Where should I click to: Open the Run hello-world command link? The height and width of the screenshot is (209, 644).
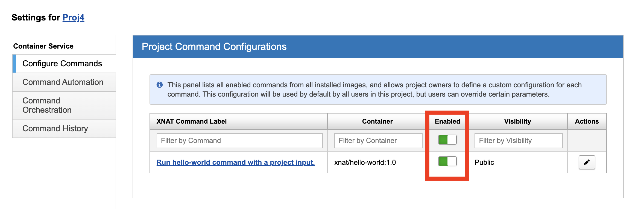[236, 162]
